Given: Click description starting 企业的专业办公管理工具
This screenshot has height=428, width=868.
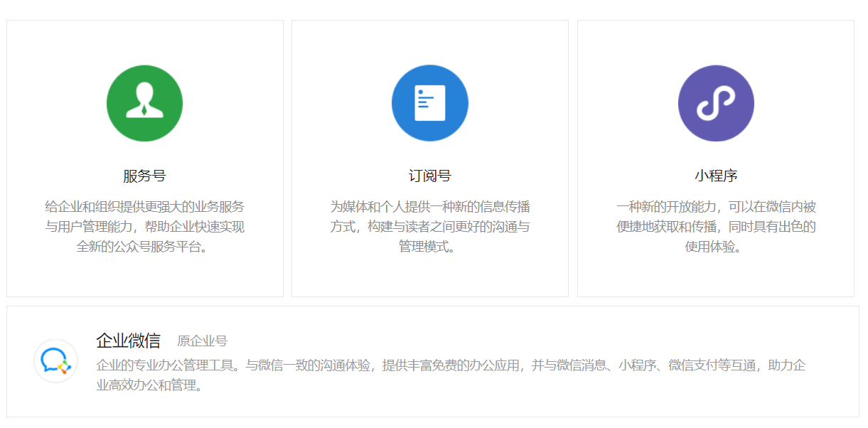Looking at the screenshot, I should [451, 376].
